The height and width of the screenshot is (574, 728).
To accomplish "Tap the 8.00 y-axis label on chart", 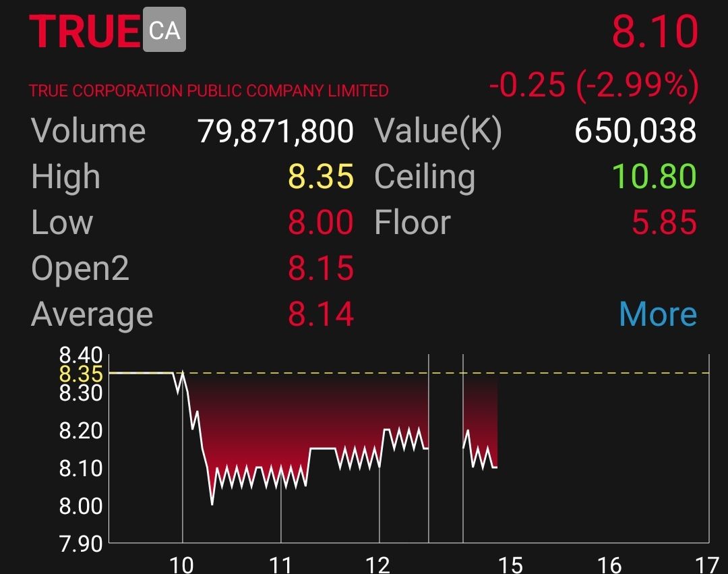I will click(81, 506).
